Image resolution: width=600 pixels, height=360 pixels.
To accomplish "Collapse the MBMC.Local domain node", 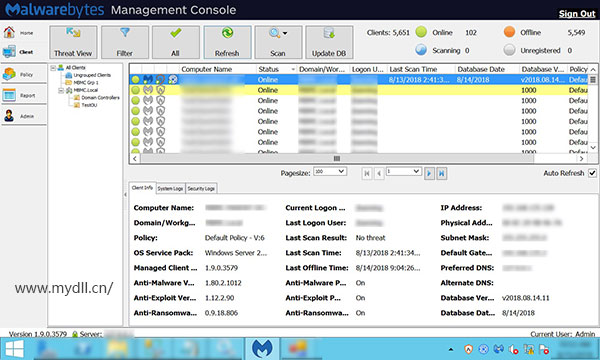I will click(x=61, y=91).
